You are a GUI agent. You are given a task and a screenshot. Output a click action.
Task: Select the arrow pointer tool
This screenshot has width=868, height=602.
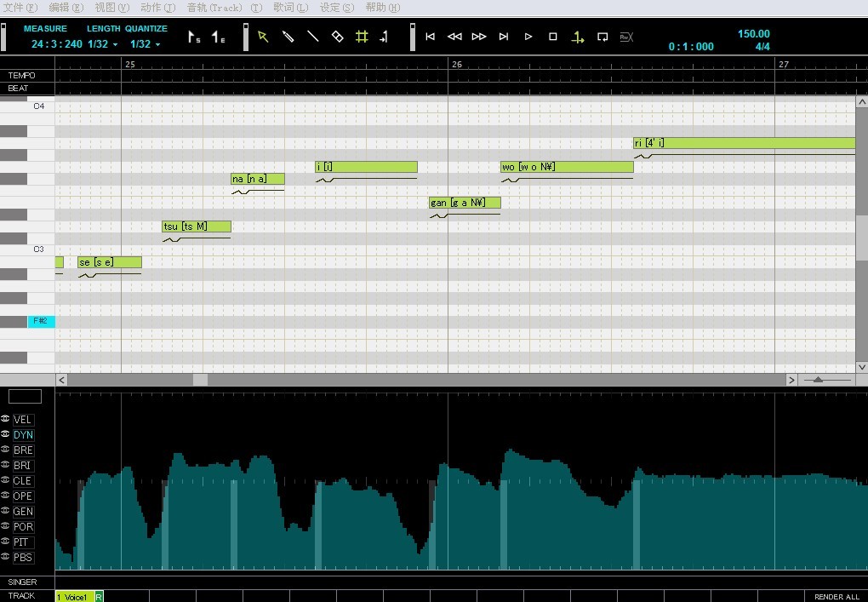tap(263, 37)
